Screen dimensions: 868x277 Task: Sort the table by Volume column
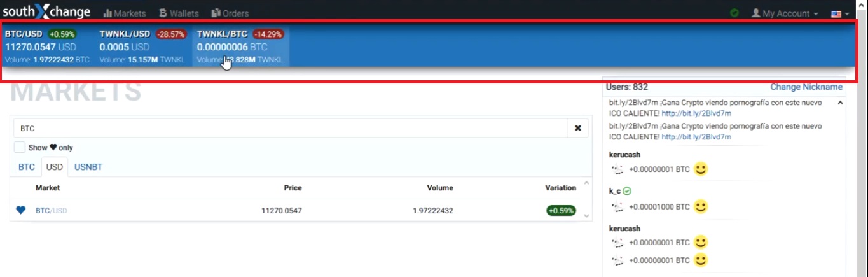440,188
